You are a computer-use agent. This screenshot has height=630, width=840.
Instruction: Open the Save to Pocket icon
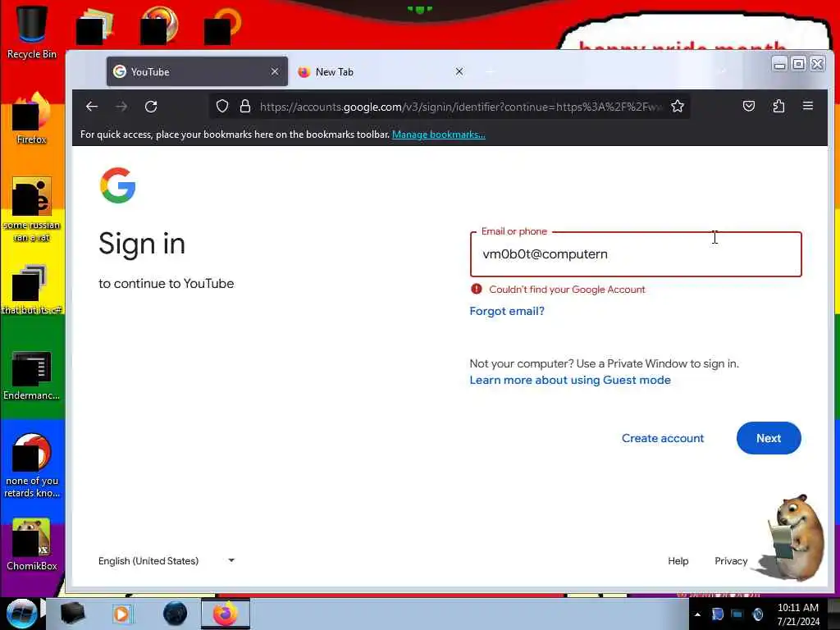(749, 106)
